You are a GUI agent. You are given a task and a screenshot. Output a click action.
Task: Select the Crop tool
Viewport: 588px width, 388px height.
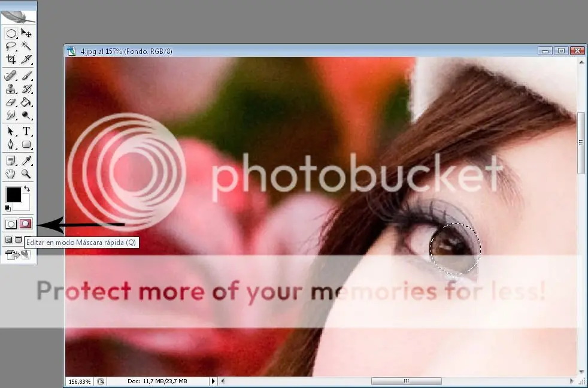[11, 59]
